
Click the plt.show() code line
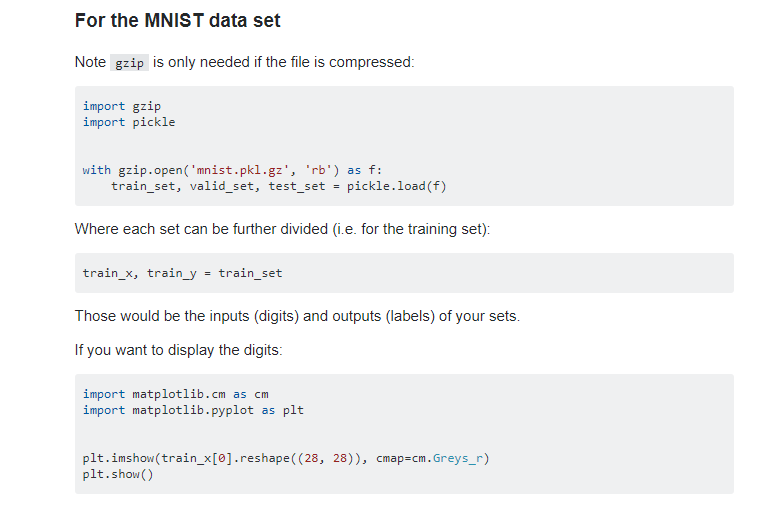click(118, 474)
